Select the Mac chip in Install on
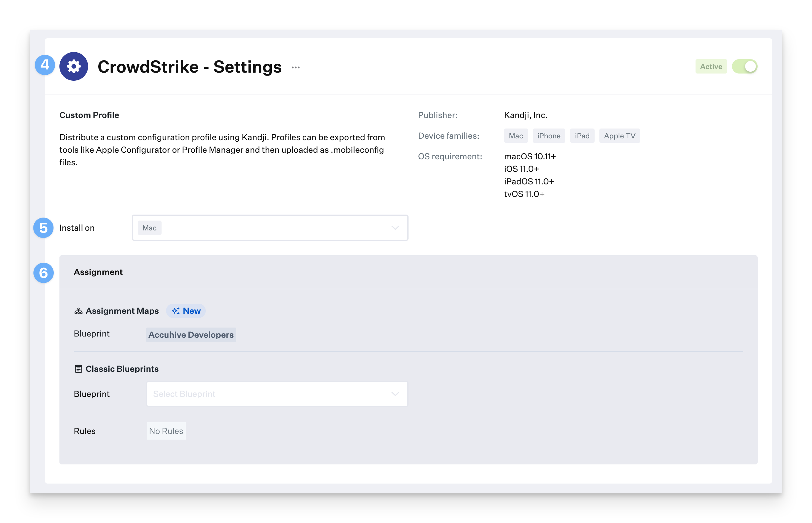Viewport: 812px width, 523px height. click(149, 228)
